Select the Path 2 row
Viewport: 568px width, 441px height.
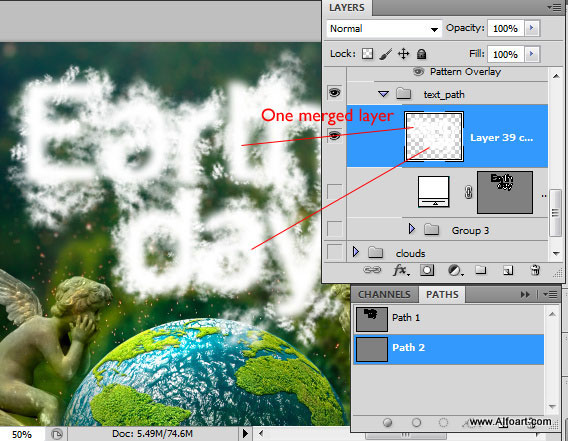(448, 349)
